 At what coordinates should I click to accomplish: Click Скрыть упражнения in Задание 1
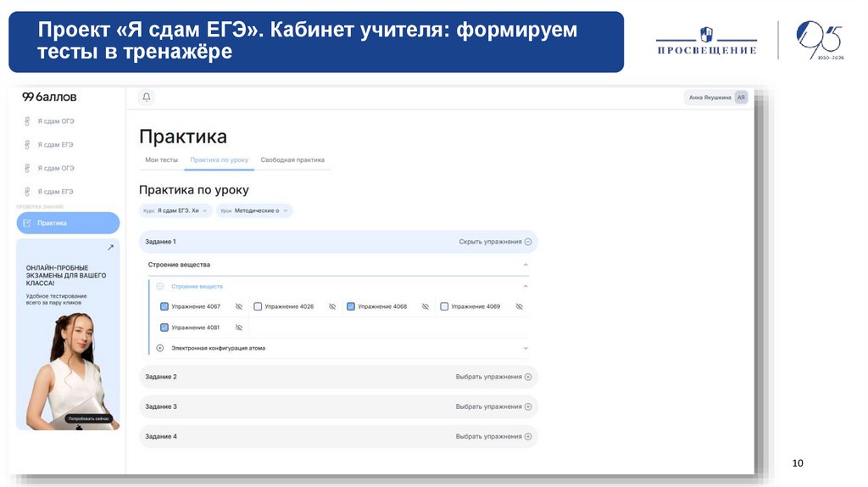click(x=491, y=242)
